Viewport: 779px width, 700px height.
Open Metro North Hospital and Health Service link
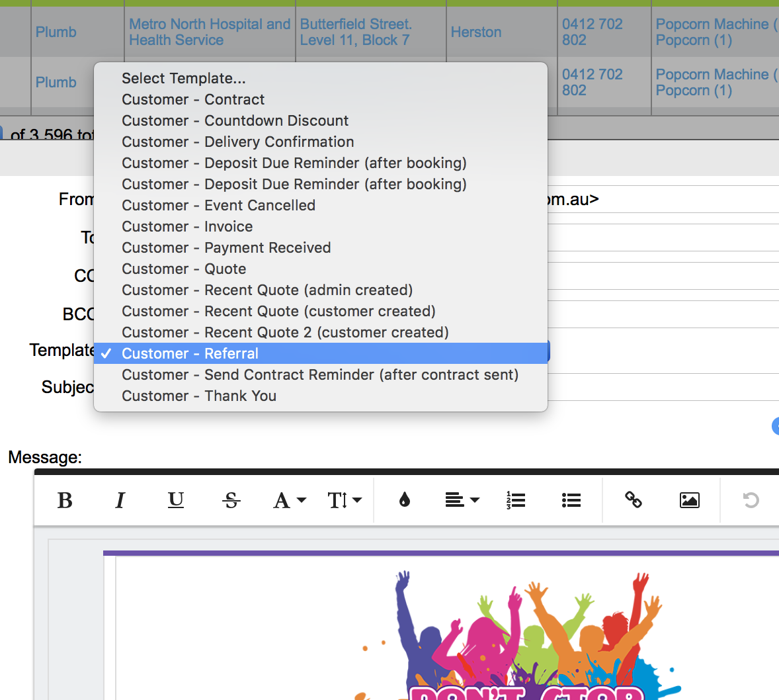[209, 32]
